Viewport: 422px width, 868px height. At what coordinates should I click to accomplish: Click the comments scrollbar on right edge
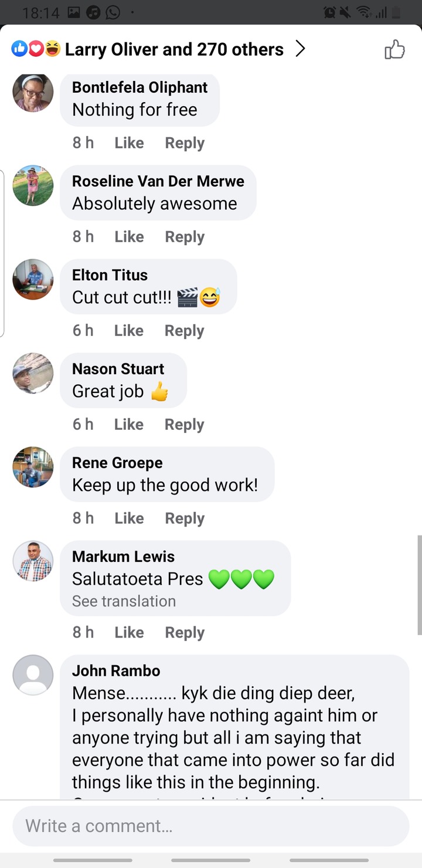point(419,584)
